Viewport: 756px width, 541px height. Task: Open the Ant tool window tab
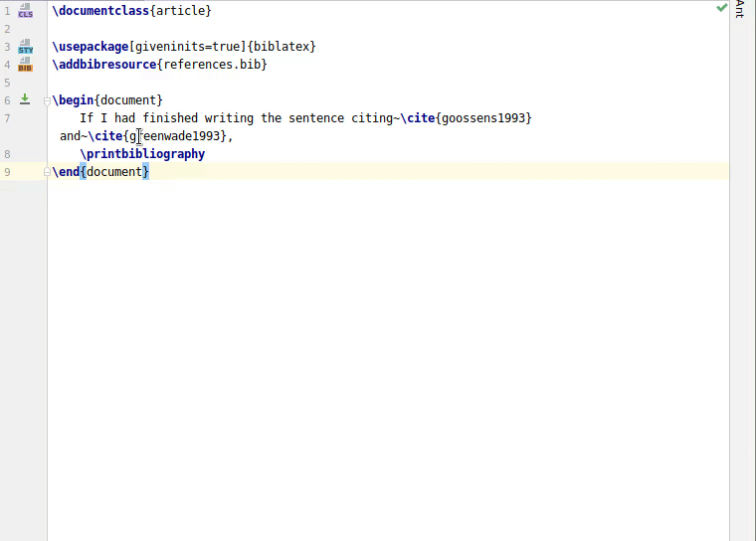click(739, 10)
